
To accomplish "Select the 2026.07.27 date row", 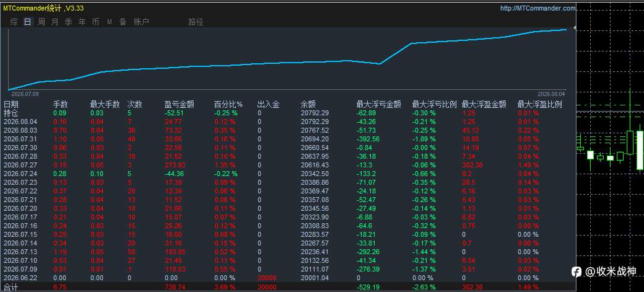I will click(x=20, y=165).
